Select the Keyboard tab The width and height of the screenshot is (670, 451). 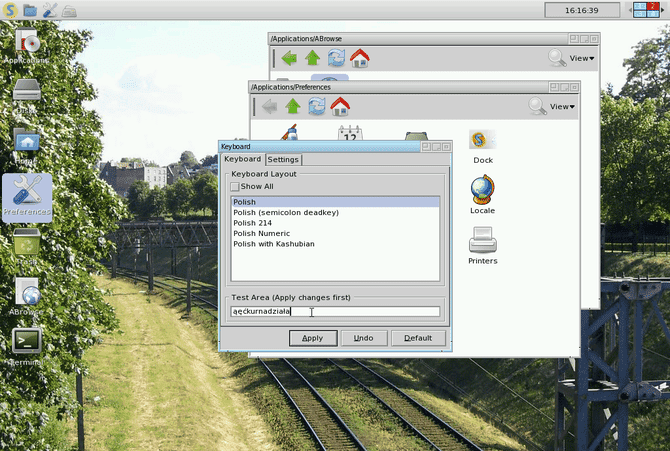(x=242, y=159)
